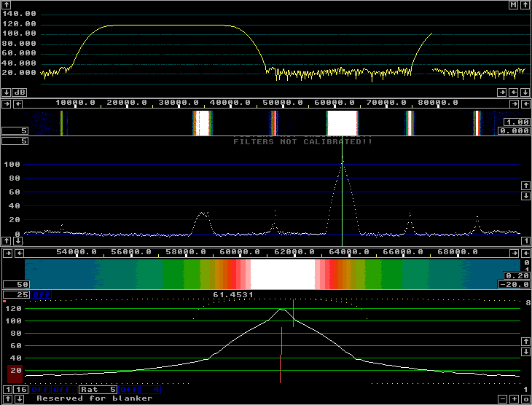Click the right arrow right of the 68000.0 scale
Viewport: 532px width, 405px height.
(515, 253)
